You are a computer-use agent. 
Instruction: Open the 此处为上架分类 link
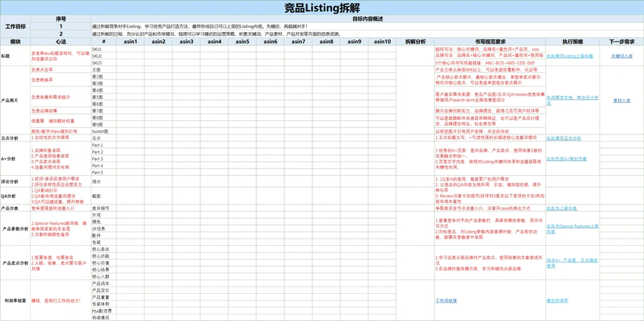click(562, 209)
